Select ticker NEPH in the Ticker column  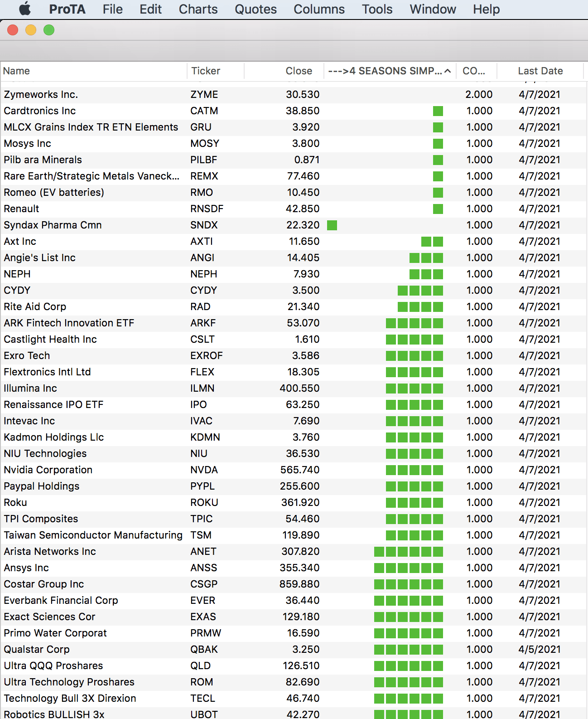point(204,274)
